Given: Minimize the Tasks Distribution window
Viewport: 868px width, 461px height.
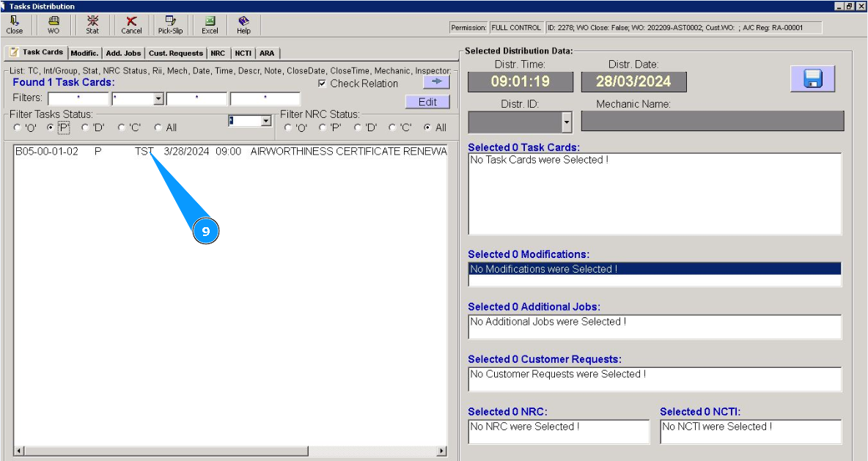Looking at the screenshot, I should coord(839,6).
